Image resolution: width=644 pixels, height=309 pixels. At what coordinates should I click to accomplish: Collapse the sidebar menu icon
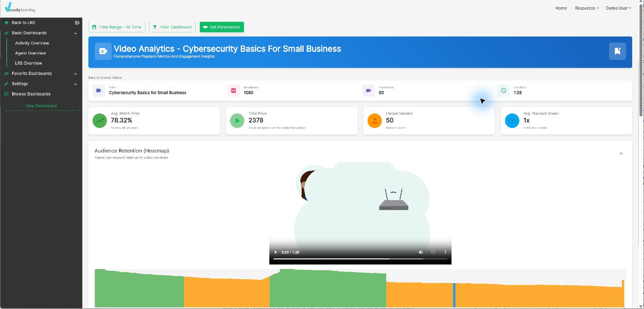pyautogui.click(x=77, y=23)
